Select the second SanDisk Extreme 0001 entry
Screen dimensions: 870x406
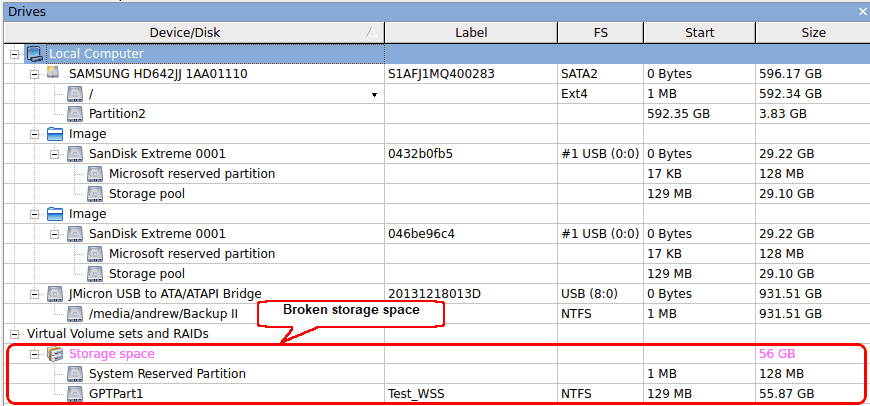(x=157, y=234)
